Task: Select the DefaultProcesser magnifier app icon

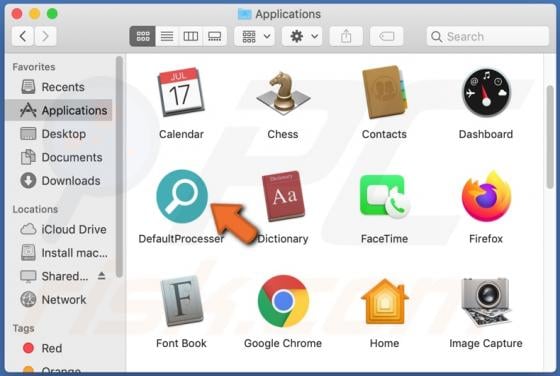Action: pyautogui.click(x=182, y=196)
